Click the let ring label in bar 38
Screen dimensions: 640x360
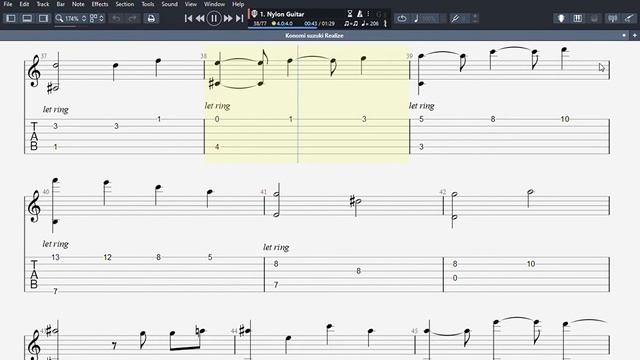coord(218,106)
